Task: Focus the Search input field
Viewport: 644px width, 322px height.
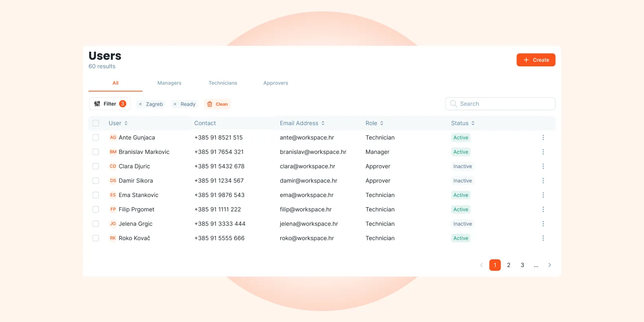Action: [500, 104]
